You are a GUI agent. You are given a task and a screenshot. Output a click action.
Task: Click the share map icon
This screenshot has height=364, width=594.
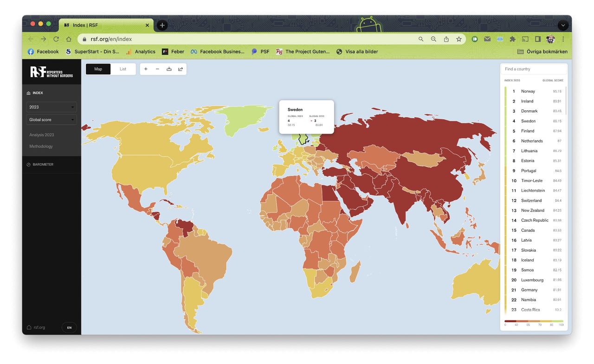tap(181, 69)
